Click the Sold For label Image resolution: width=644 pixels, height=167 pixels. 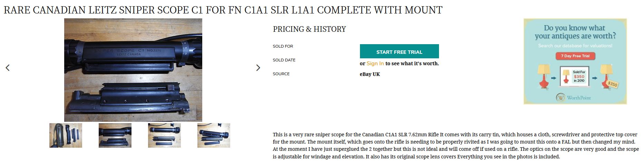pyautogui.click(x=283, y=46)
